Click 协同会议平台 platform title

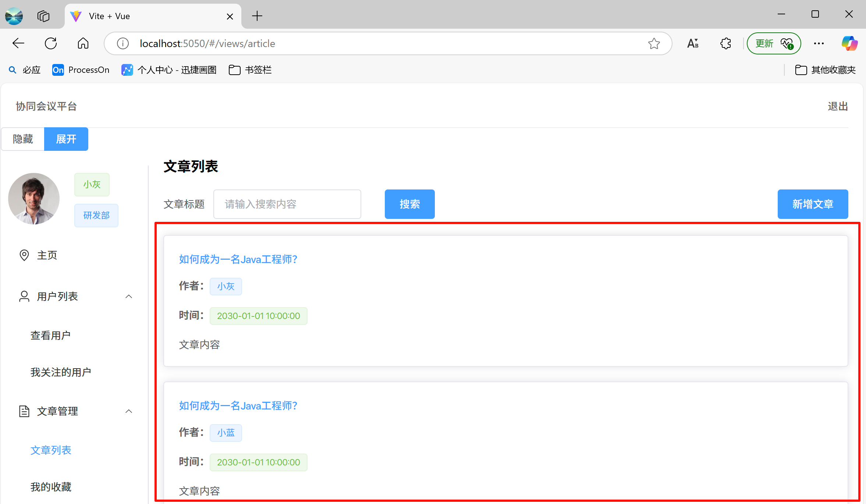[46, 106]
